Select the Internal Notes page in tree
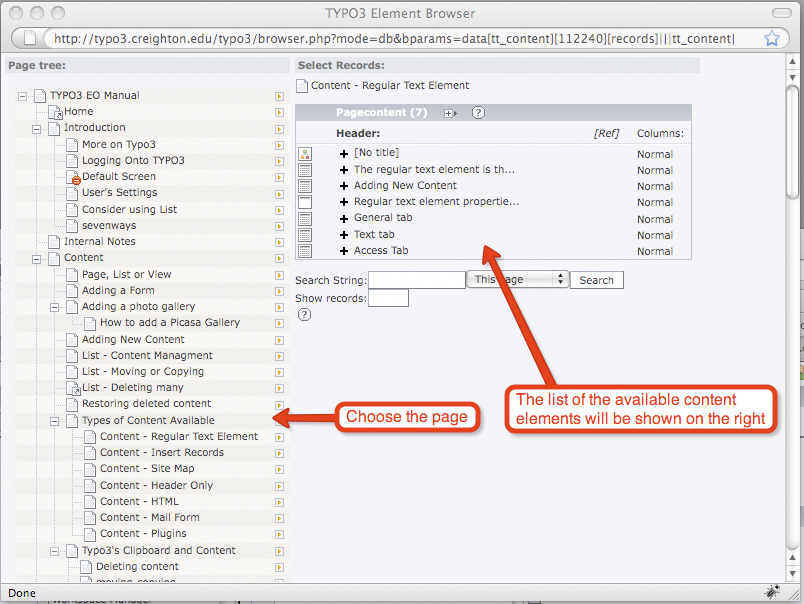The width and height of the screenshot is (804, 604). tap(99, 242)
